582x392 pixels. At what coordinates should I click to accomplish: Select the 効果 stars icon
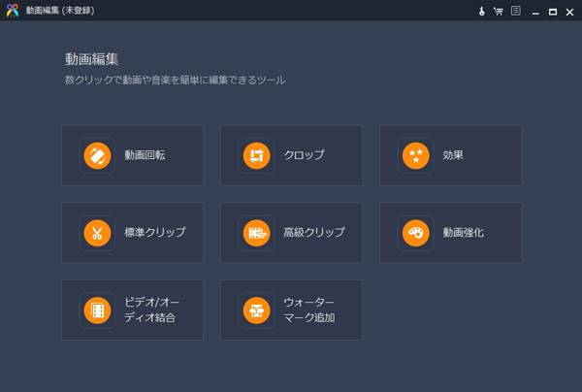click(416, 155)
